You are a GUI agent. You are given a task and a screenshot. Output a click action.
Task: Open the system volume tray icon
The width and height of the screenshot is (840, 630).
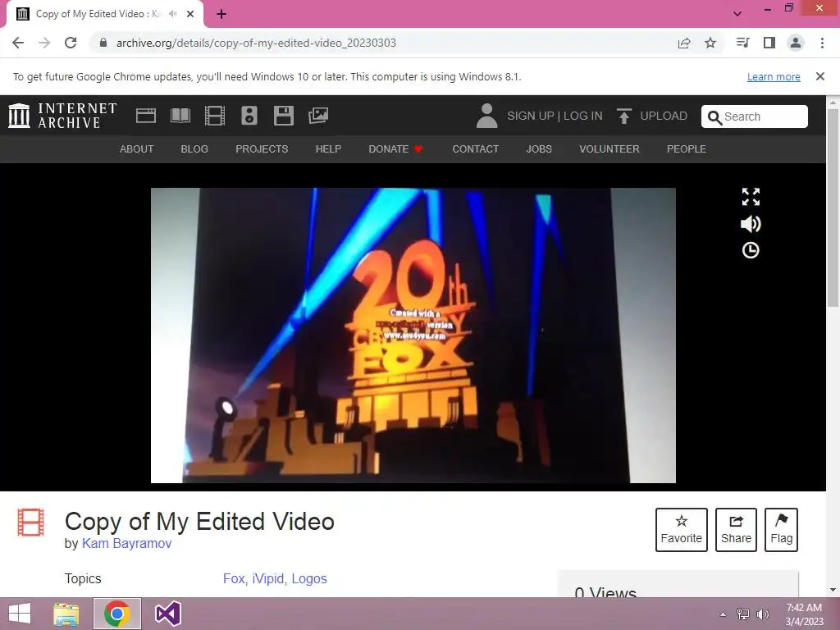762,614
